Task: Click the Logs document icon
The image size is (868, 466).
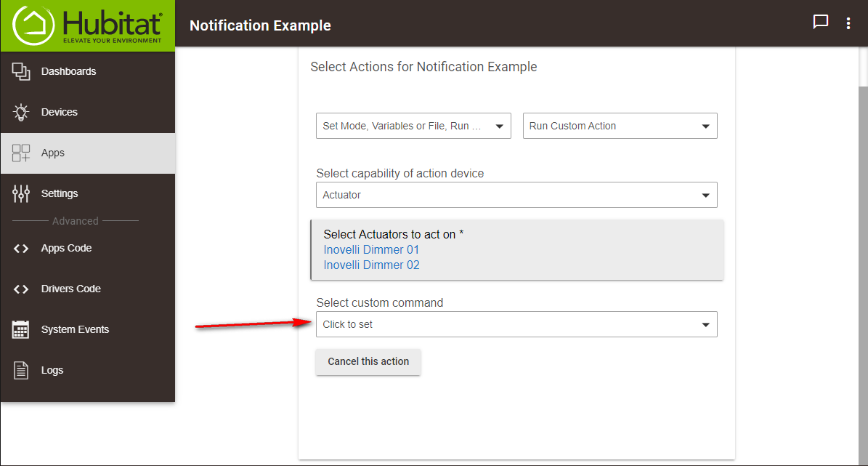Action: 21,370
